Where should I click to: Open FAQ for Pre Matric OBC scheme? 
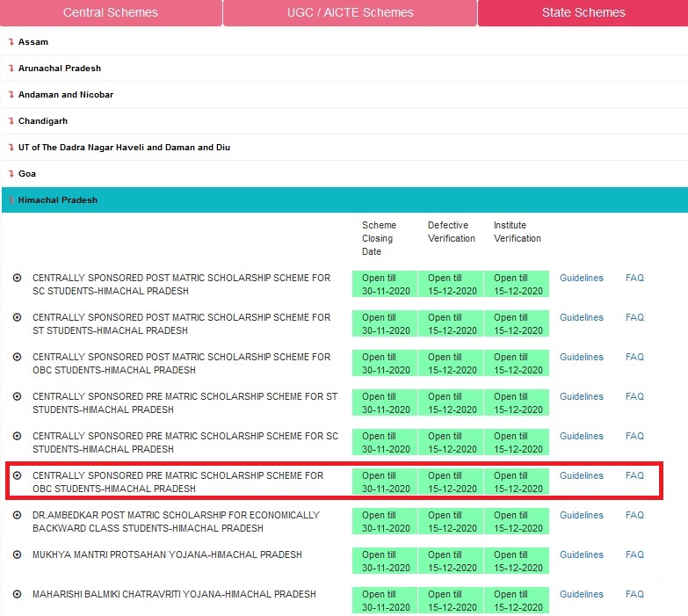(x=634, y=475)
